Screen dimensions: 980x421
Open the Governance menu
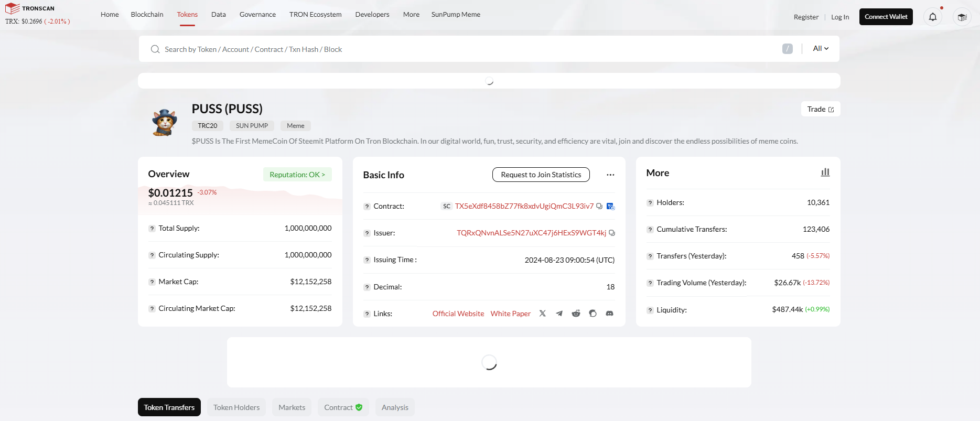click(257, 14)
